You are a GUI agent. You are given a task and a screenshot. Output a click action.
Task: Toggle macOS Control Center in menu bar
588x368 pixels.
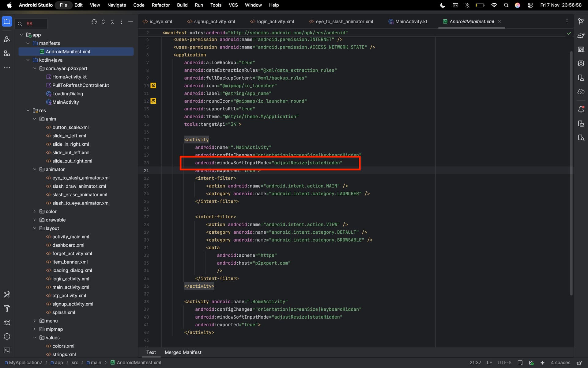point(530,5)
